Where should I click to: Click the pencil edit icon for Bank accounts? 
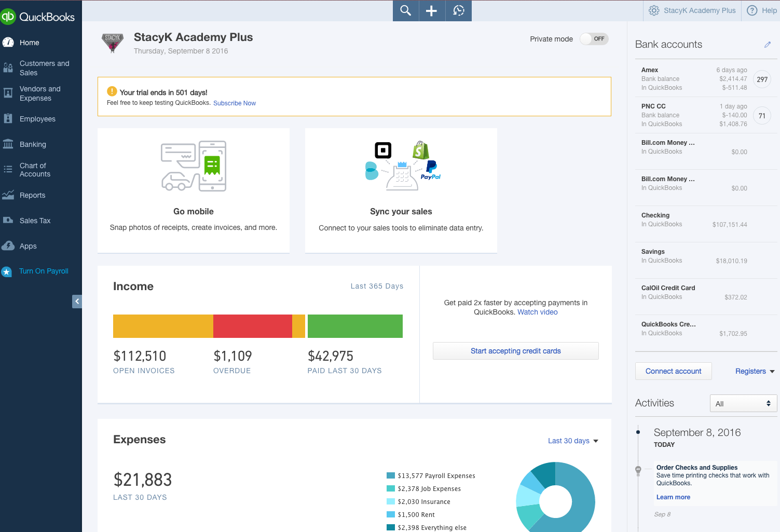768,45
